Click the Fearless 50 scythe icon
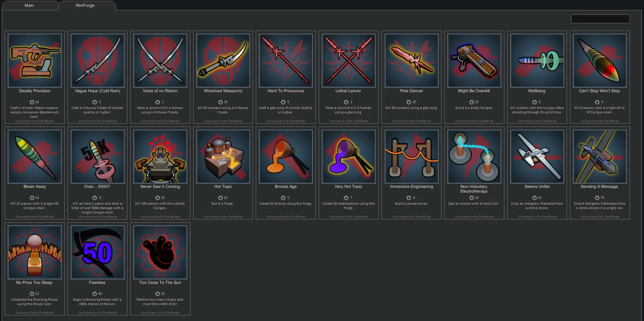The height and width of the screenshot is (321, 644). (97, 252)
